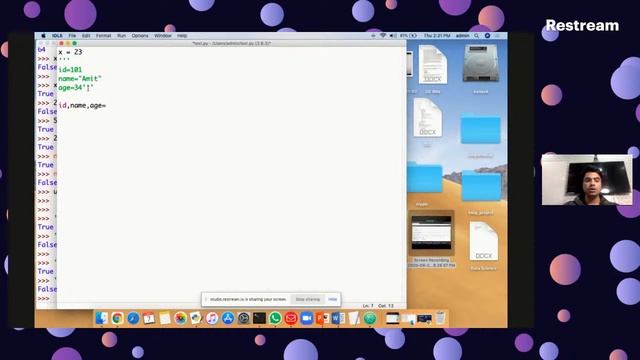
Task: Open Spotlight search magnifier
Action: (477, 36)
